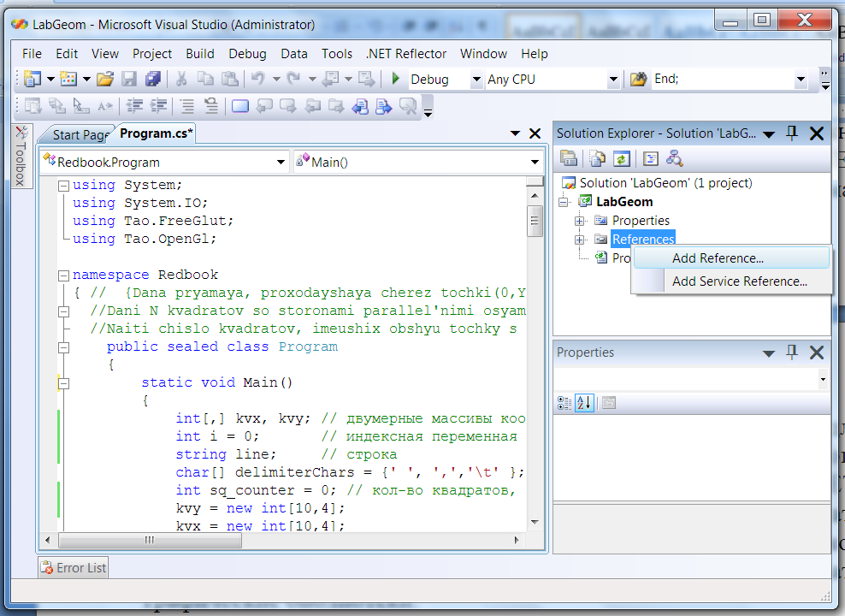Open the Tools menu
845x616 pixels.
[x=337, y=54]
